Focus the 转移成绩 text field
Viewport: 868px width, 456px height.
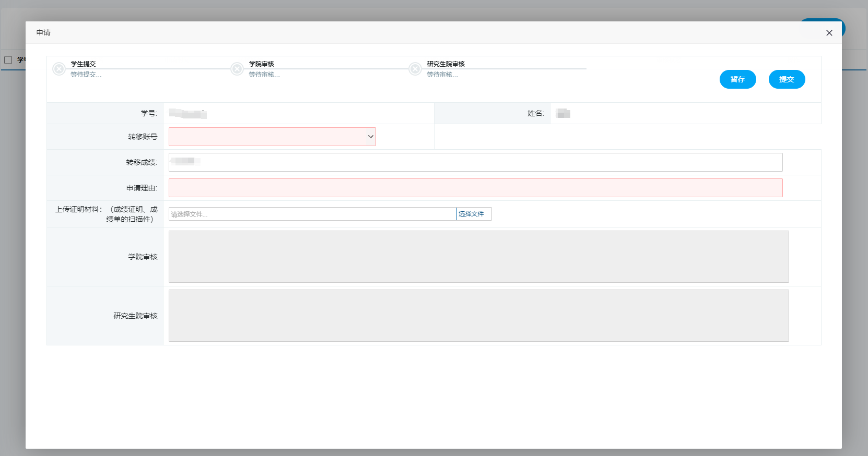coord(475,162)
